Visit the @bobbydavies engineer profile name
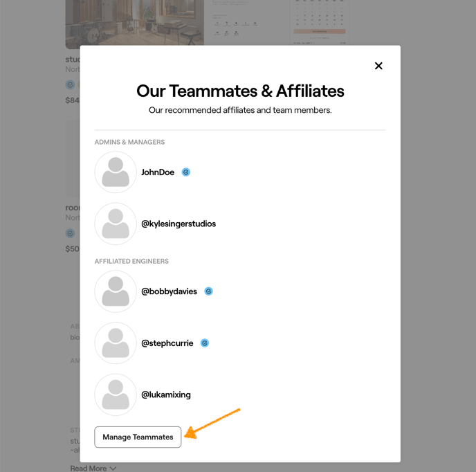Screen dimensions: 476x472 (x=170, y=291)
